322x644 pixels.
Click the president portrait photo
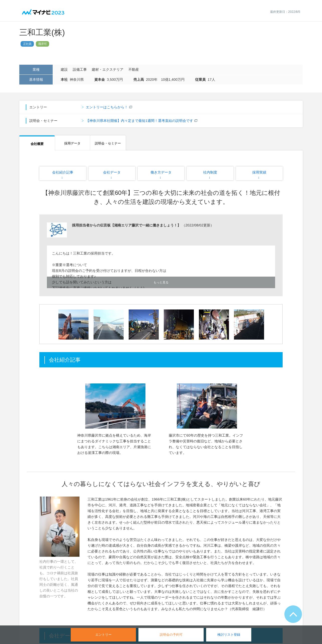59,527
